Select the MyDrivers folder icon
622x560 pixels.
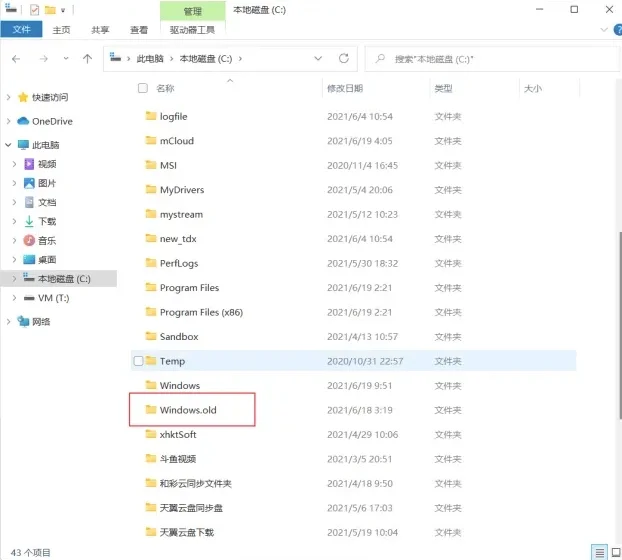[151, 189]
